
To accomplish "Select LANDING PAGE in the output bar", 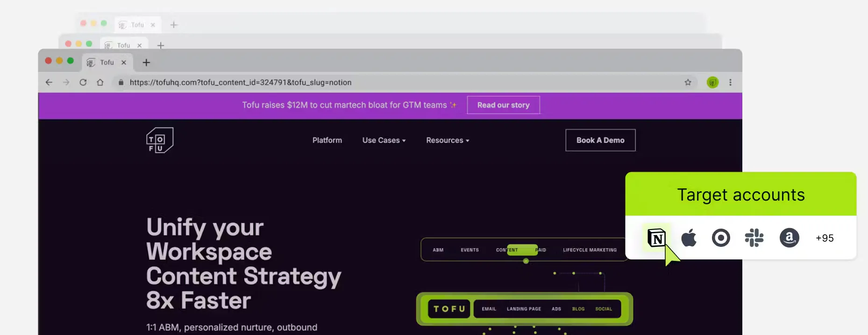I will (x=524, y=309).
